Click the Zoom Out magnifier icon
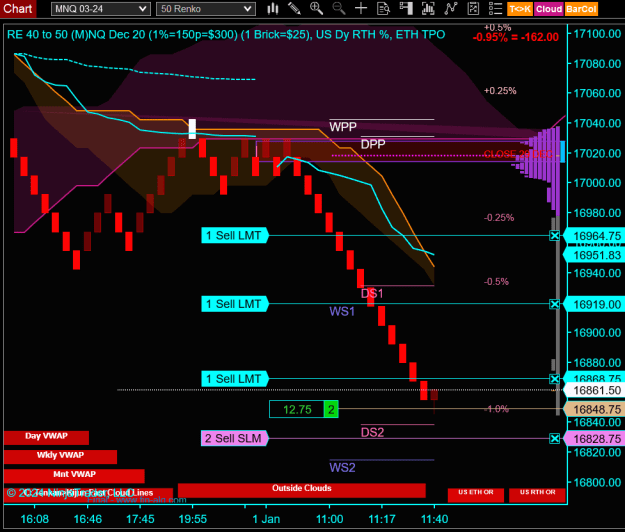Screen dimensions: 625x532 point(339,9)
